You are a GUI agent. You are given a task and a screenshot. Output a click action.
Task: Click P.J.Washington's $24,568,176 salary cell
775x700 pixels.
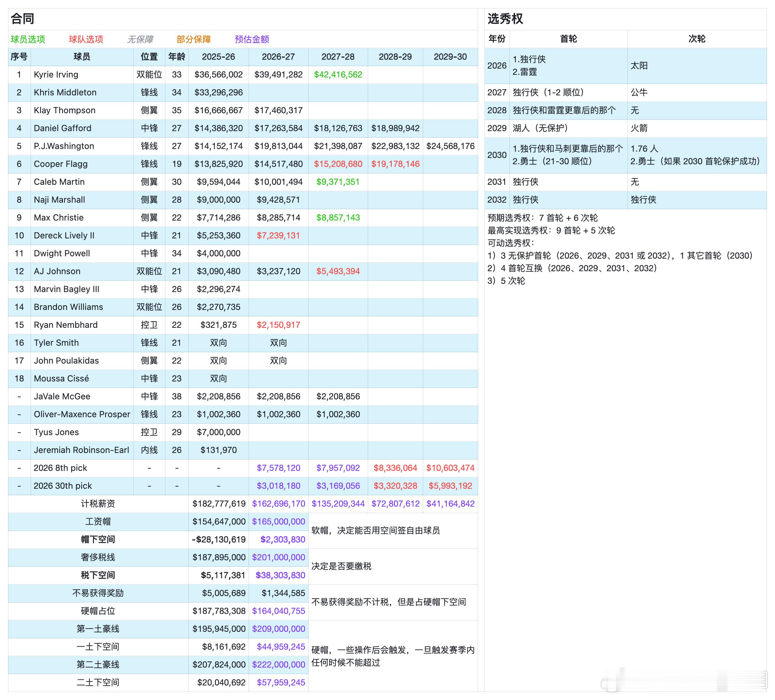click(x=450, y=146)
